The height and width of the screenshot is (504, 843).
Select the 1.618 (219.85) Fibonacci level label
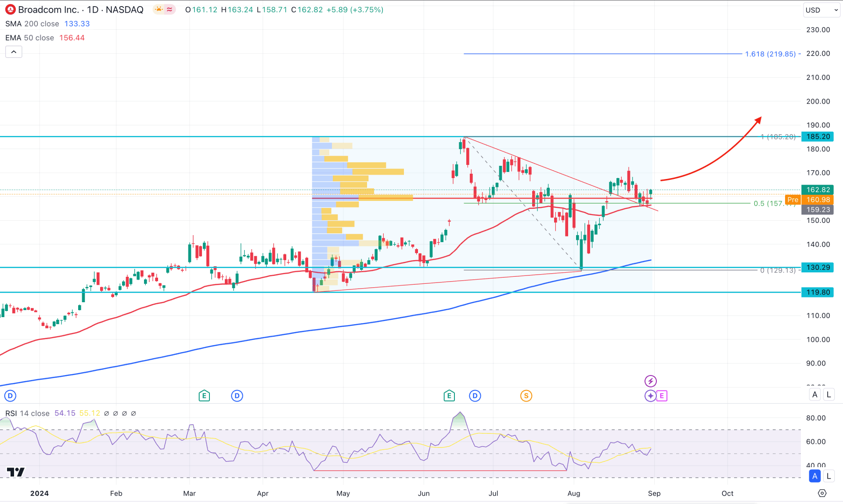coord(770,54)
